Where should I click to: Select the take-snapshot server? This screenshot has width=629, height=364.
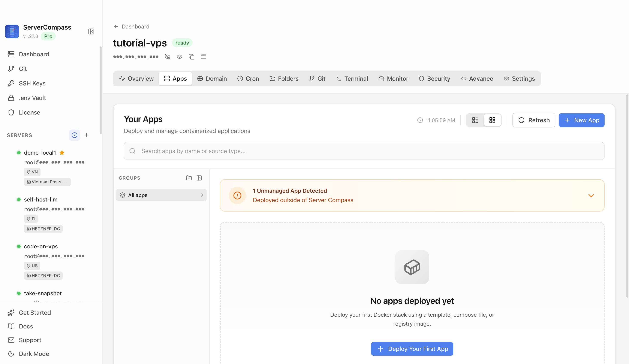(x=43, y=293)
